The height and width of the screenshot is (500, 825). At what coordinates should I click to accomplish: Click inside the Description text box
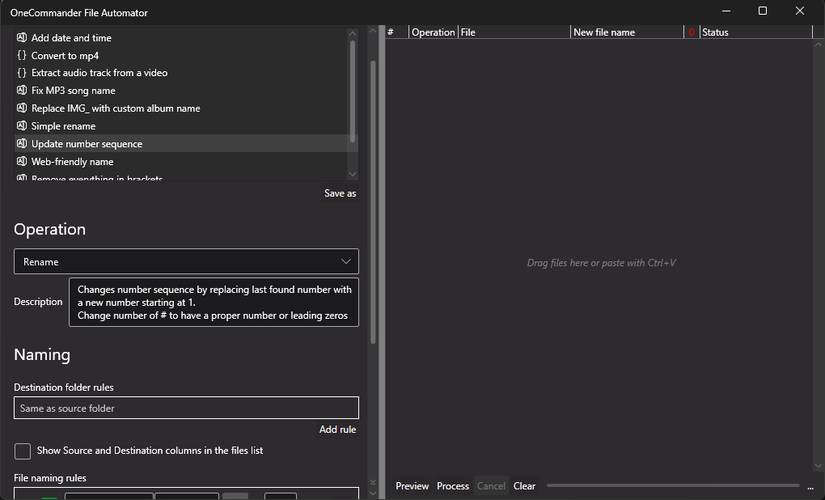(214, 302)
